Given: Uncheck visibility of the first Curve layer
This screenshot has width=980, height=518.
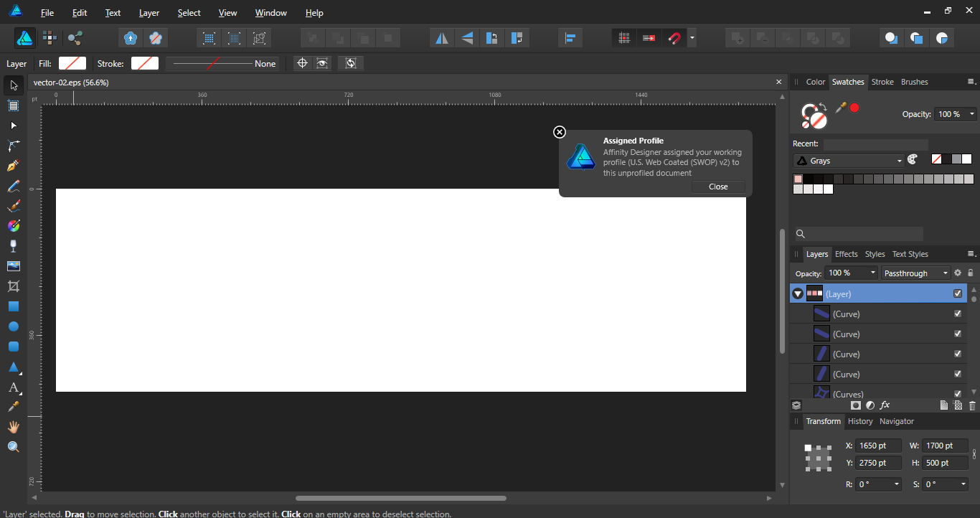Looking at the screenshot, I should (958, 314).
